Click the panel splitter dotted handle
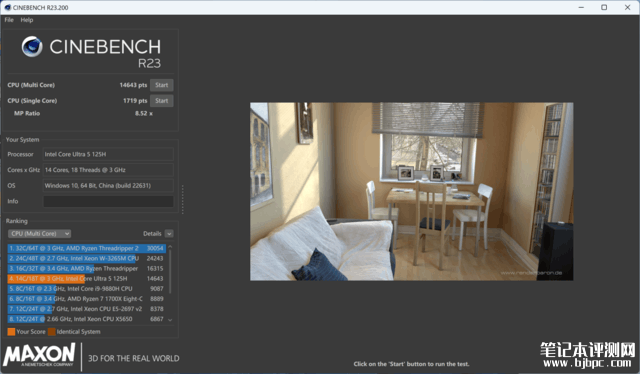Viewport: 640px width, 374px height. click(x=182, y=199)
